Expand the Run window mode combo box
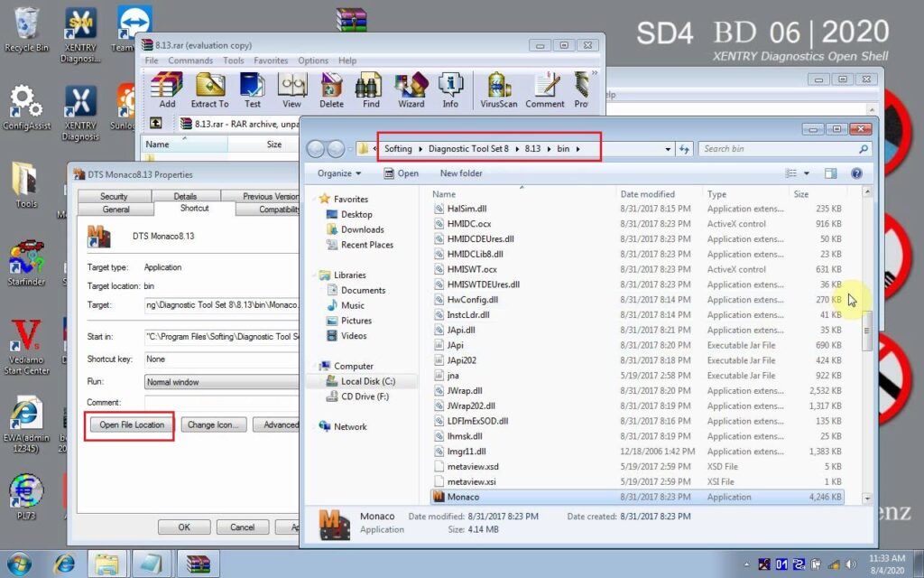Image resolution: width=924 pixels, height=578 pixels. (x=221, y=382)
